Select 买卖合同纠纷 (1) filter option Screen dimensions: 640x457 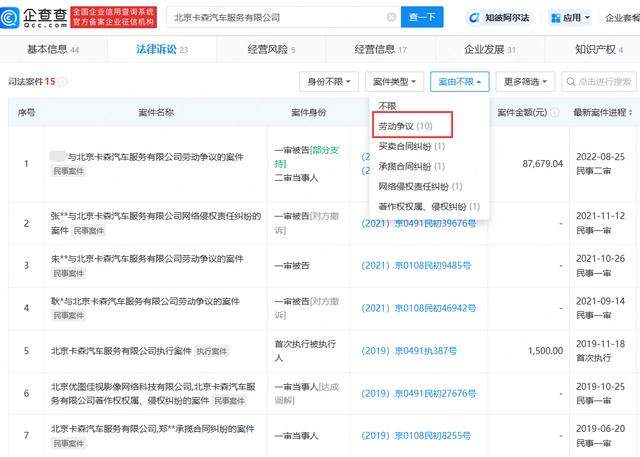pos(412,146)
